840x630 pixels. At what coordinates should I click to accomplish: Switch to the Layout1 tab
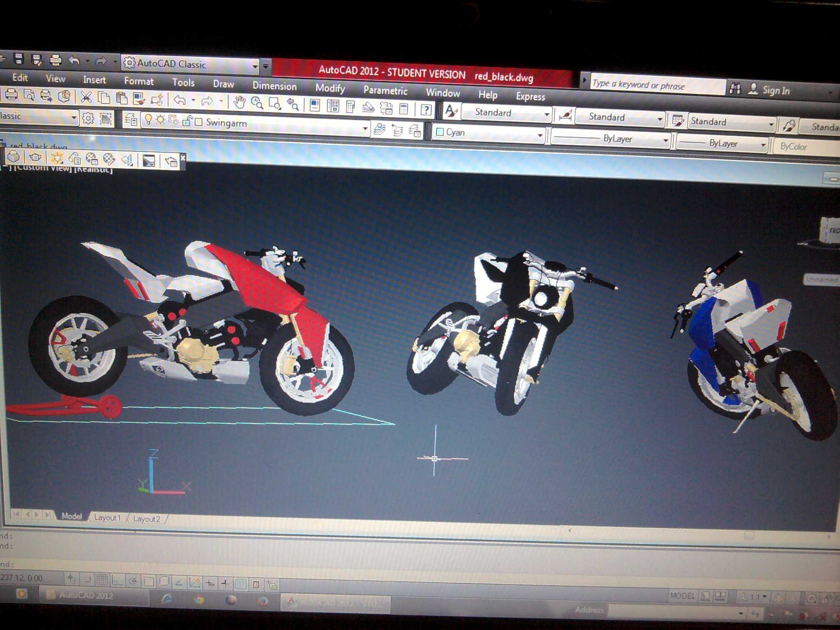[x=107, y=518]
